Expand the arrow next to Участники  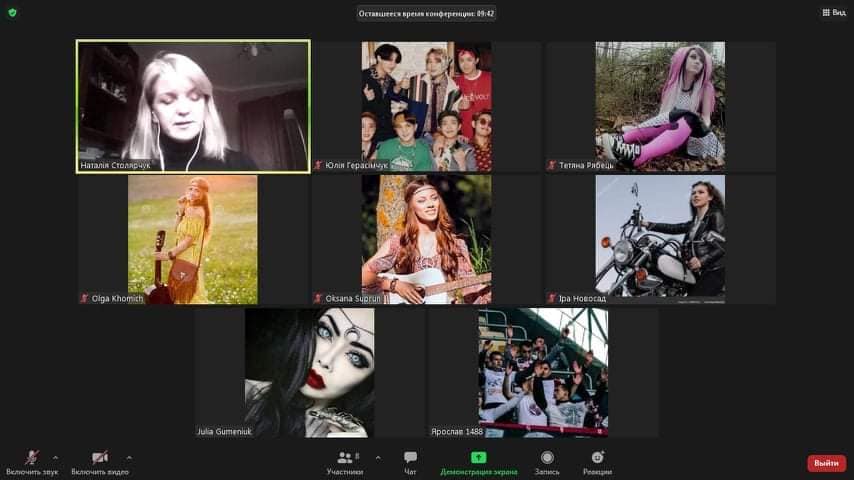[x=377, y=457]
